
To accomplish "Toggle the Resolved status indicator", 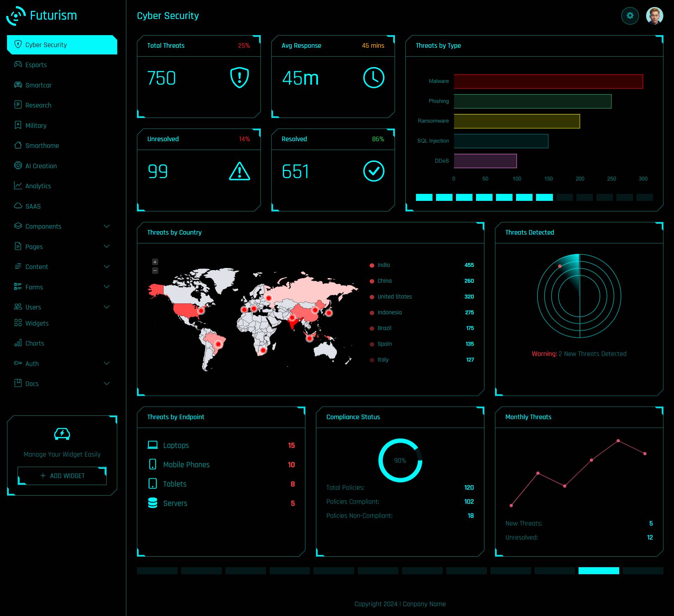I will tap(374, 171).
